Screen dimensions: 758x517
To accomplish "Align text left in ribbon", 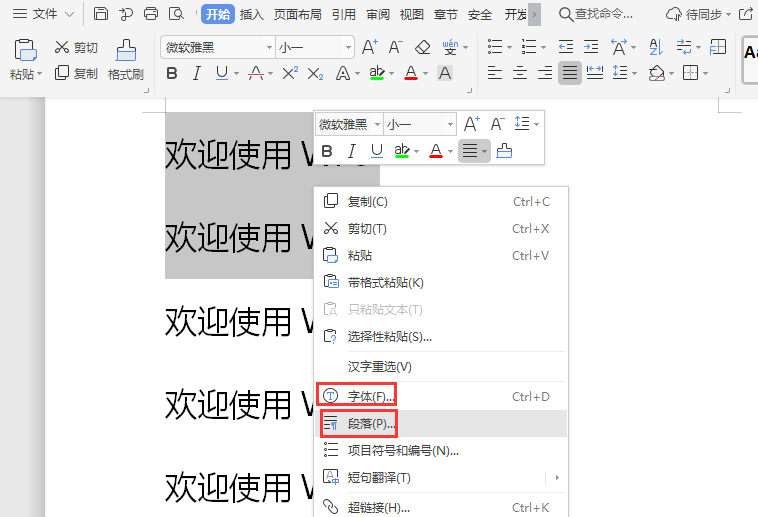I will coord(495,73).
